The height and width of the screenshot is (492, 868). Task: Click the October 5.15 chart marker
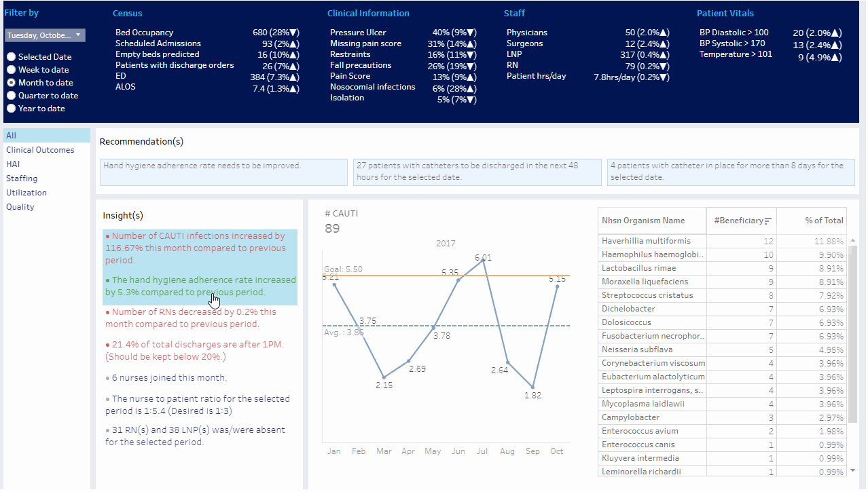pos(558,286)
